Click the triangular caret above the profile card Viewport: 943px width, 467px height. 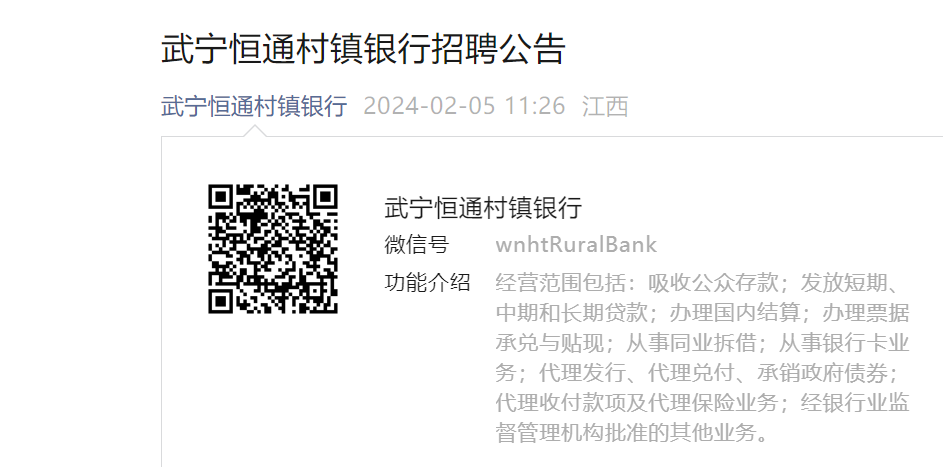pos(255,130)
